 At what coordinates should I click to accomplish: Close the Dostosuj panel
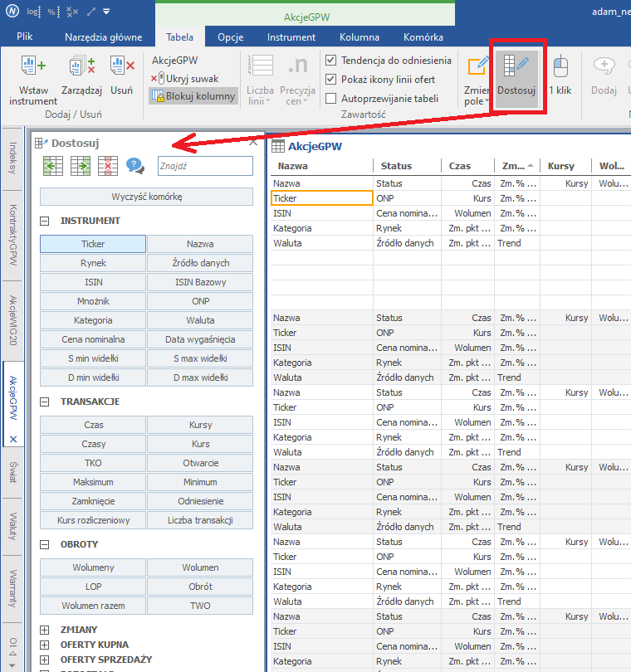pyautogui.click(x=253, y=143)
